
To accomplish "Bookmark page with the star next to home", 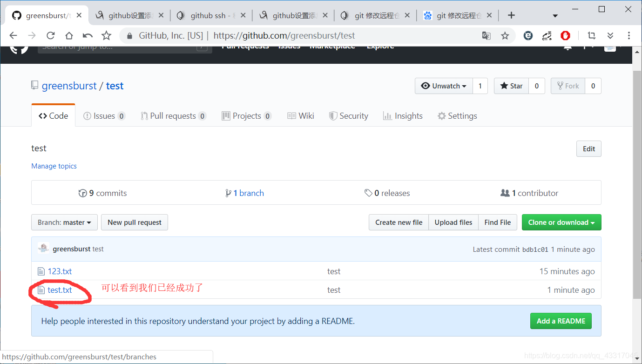I will [x=107, y=35].
